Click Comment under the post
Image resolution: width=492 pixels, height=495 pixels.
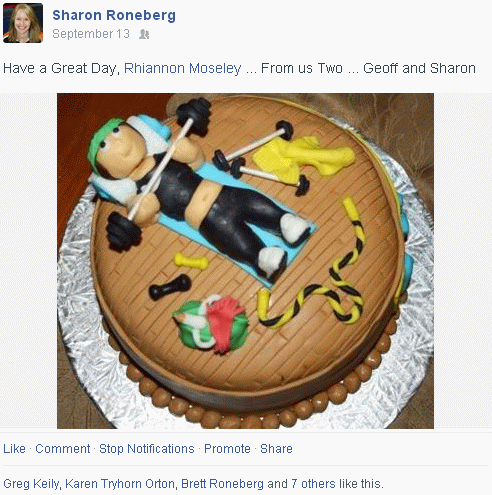63,449
